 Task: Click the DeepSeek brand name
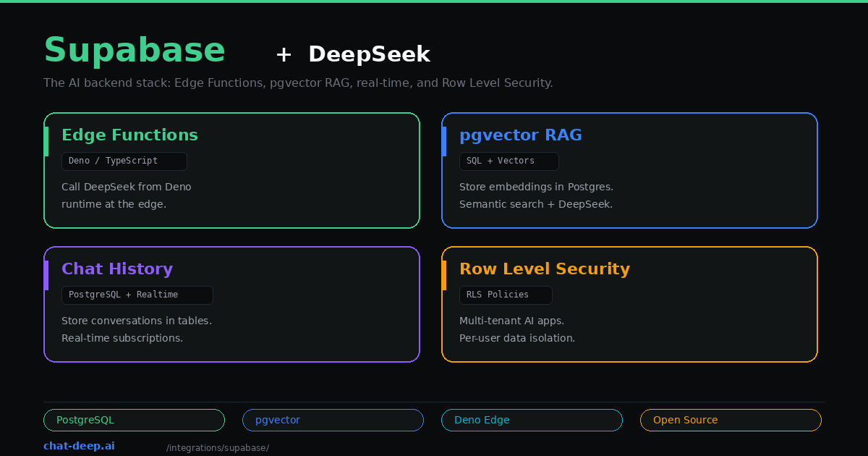[369, 54]
